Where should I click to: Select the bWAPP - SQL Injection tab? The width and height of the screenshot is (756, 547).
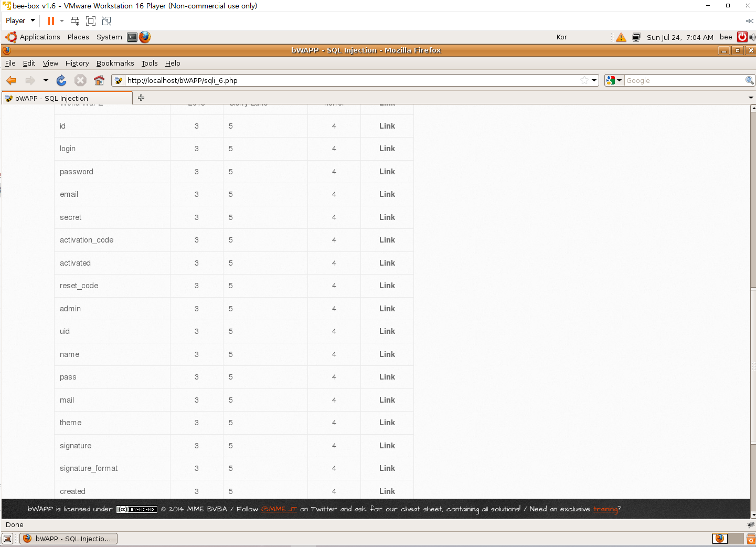67,98
